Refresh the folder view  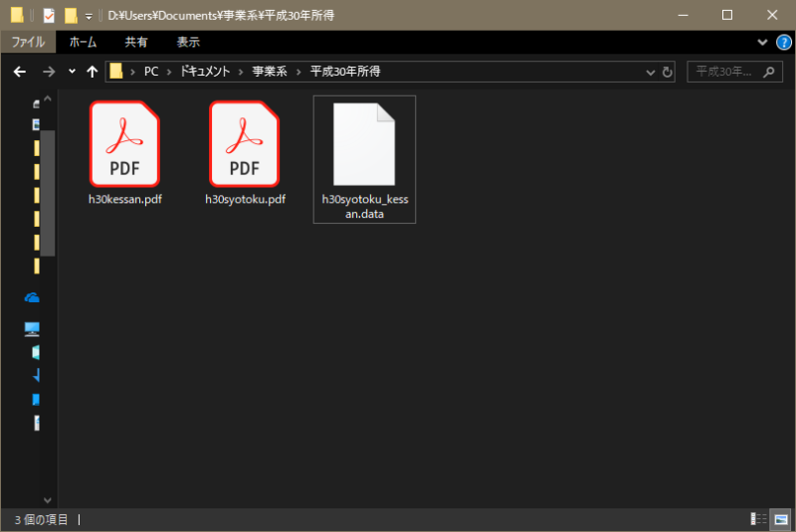(x=667, y=72)
